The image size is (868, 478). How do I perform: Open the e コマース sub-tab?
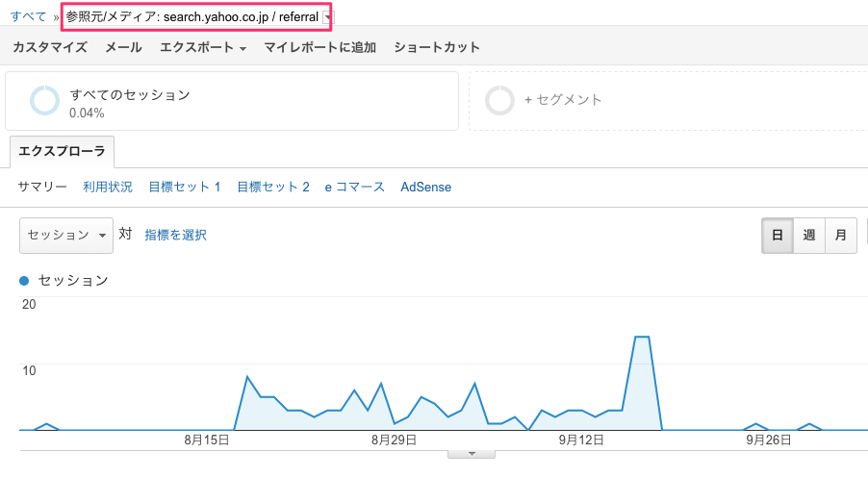point(355,188)
